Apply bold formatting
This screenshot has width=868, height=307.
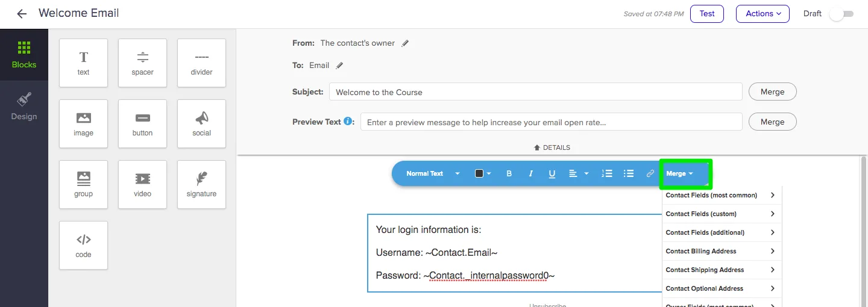[509, 173]
